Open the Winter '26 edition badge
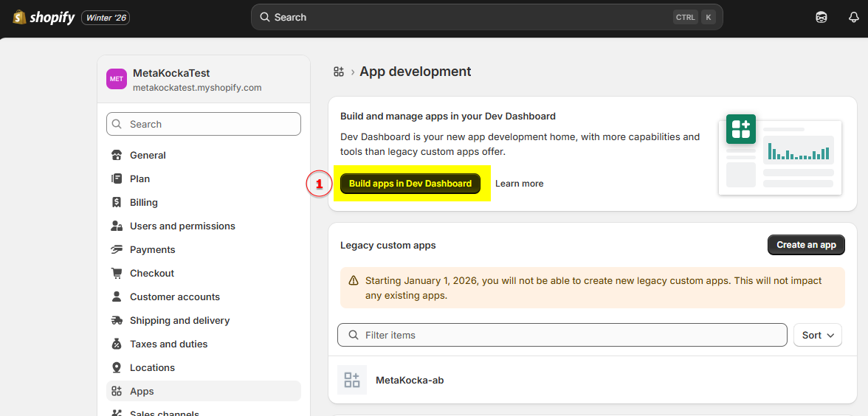868x416 pixels. 106,18
